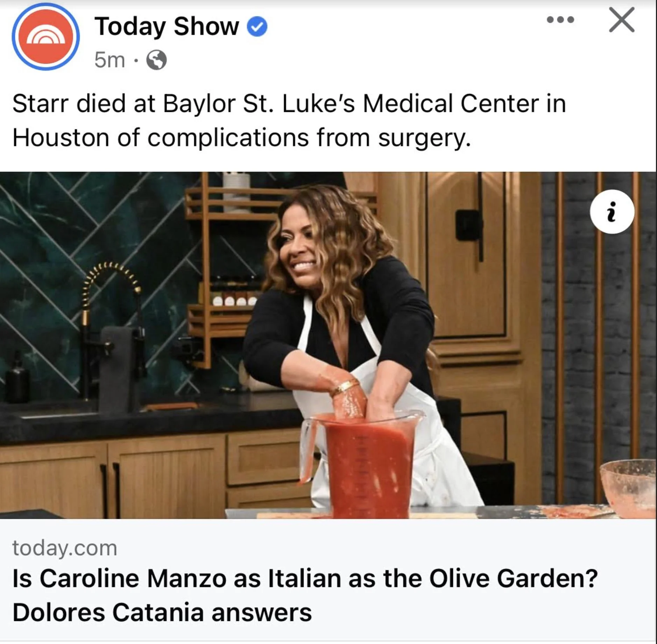Screen dimensions: 657x644
Task: Open the Today Show profile picture
Action: [x=45, y=37]
